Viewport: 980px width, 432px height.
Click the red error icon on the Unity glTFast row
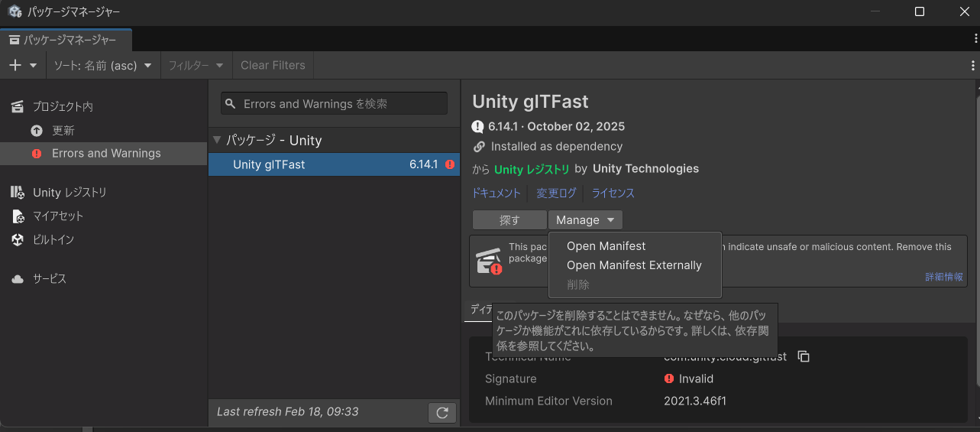(450, 164)
